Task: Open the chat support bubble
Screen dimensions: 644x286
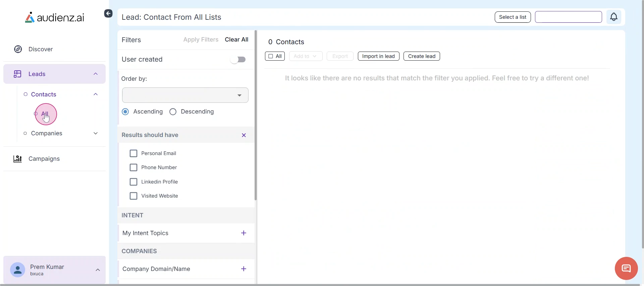Action: [626, 268]
